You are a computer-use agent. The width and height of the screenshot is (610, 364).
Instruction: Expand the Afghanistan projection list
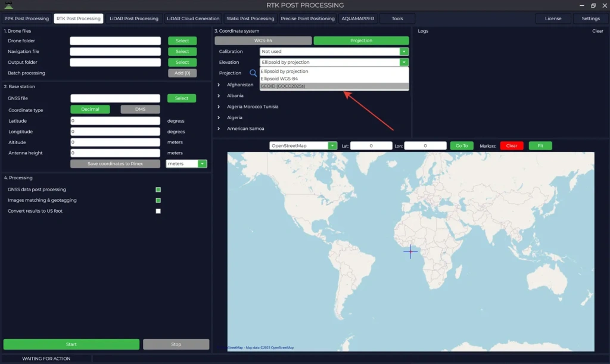(x=219, y=85)
